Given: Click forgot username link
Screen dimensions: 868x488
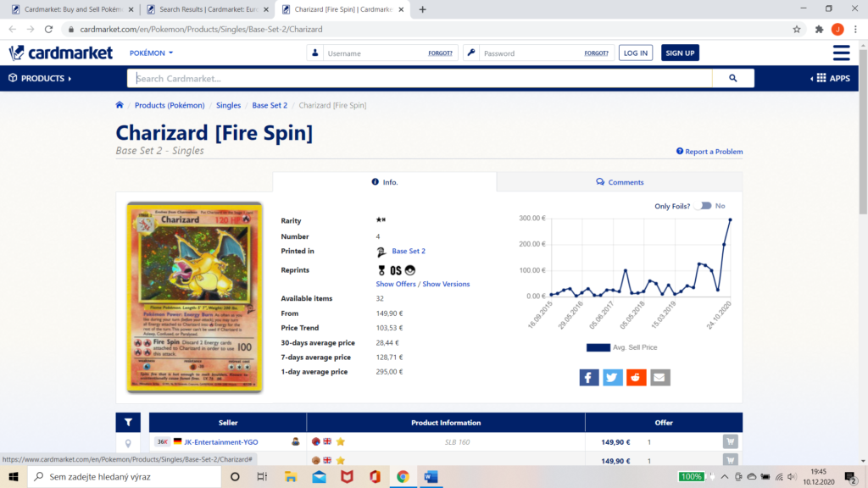Looking at the screenshot, I should [440, 53].
